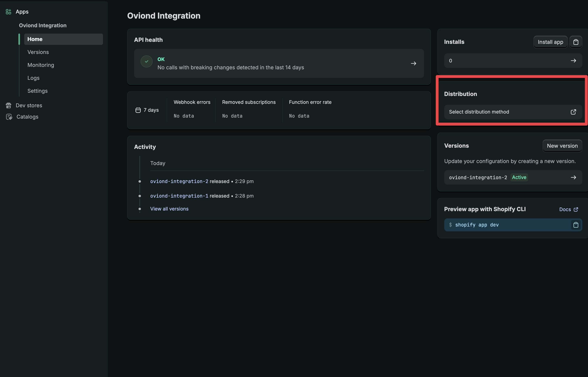Open the Monitoring sidebar item
588x377 pixels.
41,65
